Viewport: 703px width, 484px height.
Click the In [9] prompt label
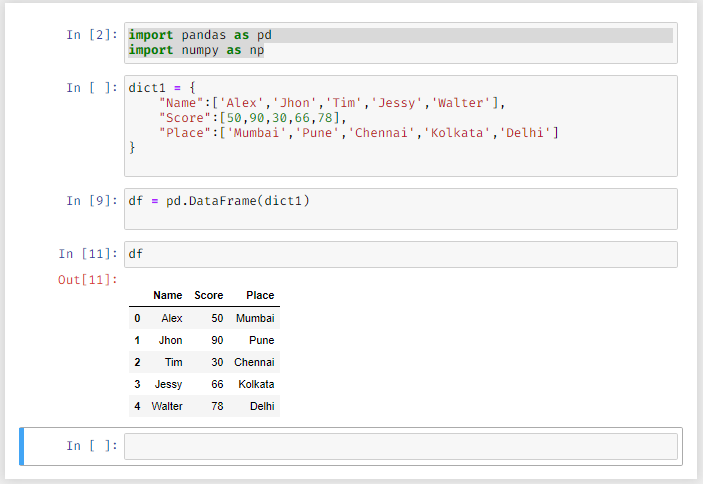pos(92,200)
